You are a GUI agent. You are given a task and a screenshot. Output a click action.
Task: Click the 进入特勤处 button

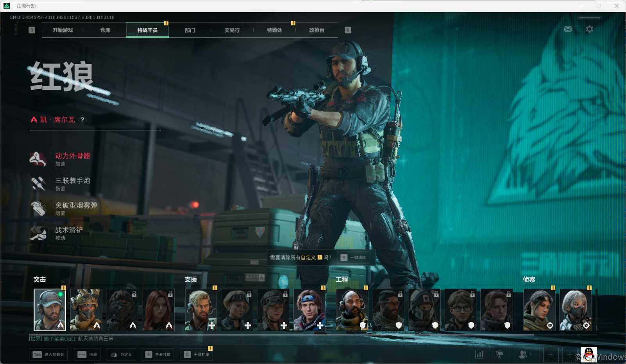tap(49, 355)
